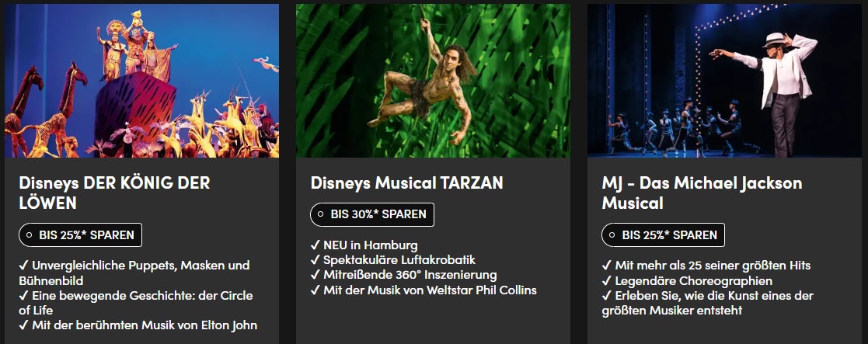Click the Tarzan vine-swinging photo
Screen dimensions: 868x344
click(432, 81)
